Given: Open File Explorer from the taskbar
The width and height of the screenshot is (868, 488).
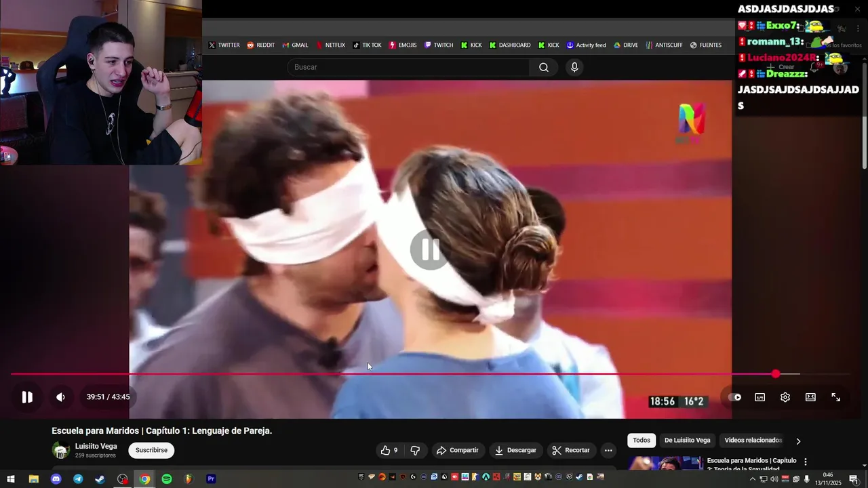Looking at the screenshot, I should (x=33, y=479).
